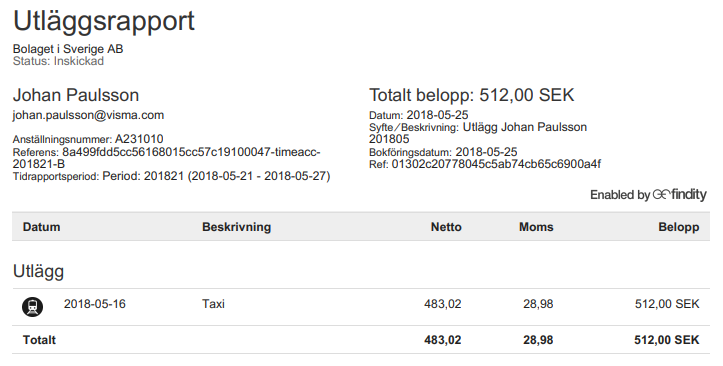Select the Utläggsrapport heading
Image resolution: width=723 pixels, height=366 pixels.
tap(104, 22)
